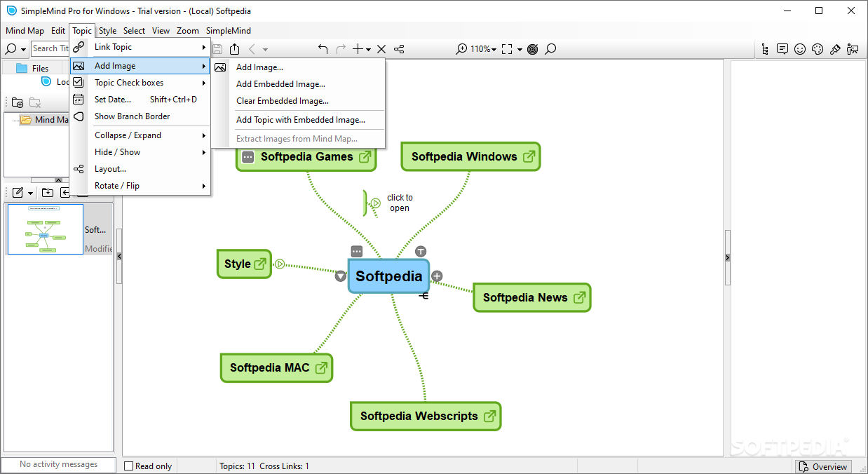Image resolution: width=868 pixels, height=474 pixels.
Task: Click the undo arrow in toolbar
Action: [323, 49]
